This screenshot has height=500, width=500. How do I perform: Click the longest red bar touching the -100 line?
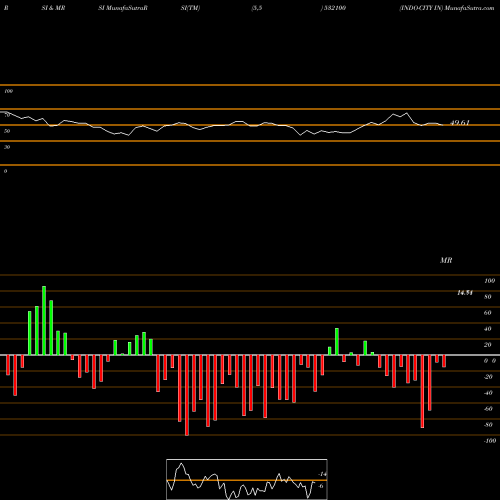187,395
